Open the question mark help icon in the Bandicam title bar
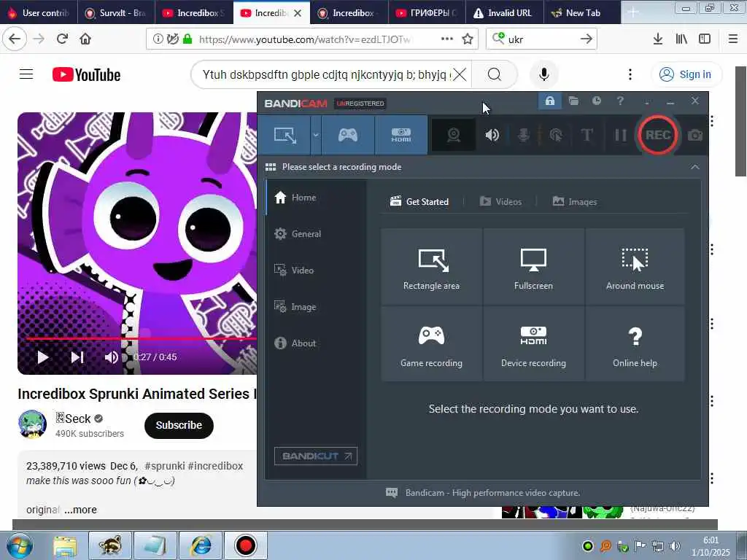 coord(620,101)
